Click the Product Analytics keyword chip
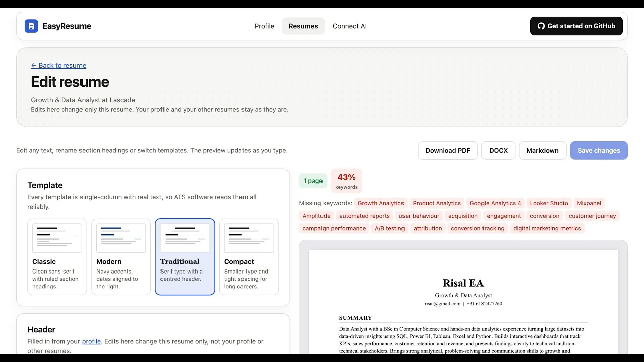Viewport: 644px width, 362px height. coord(437,203)
